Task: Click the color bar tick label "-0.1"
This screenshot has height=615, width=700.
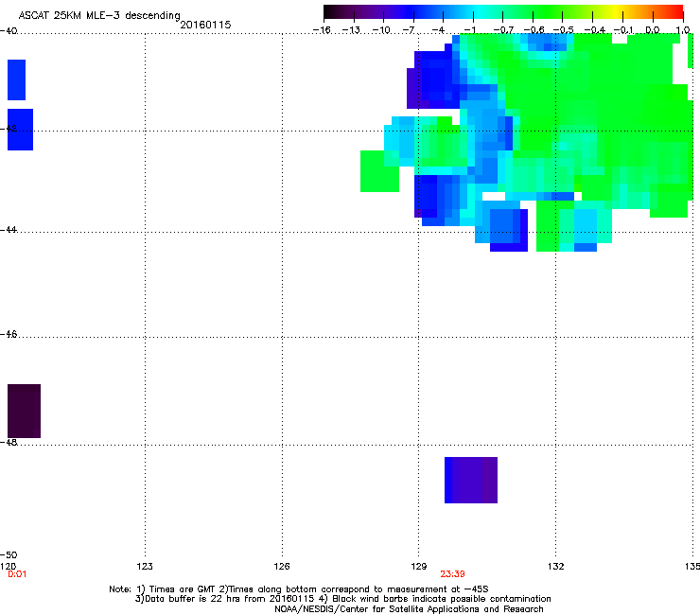Action: [x=623, y=30]
